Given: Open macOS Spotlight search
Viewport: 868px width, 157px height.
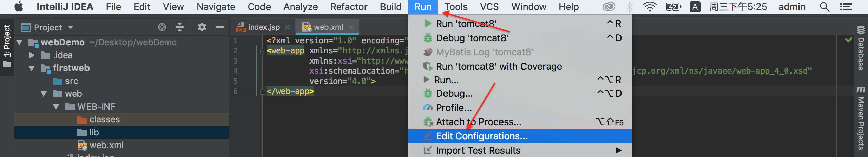Looking at the screenshot, I should coord(824,7).
